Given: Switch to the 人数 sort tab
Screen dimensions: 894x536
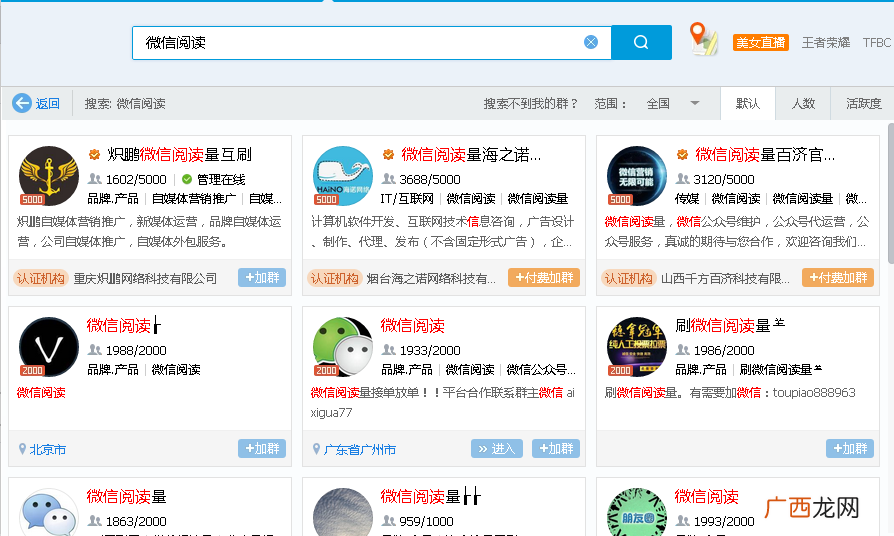Looking at the screenshot, I should (x=803, y=104).
